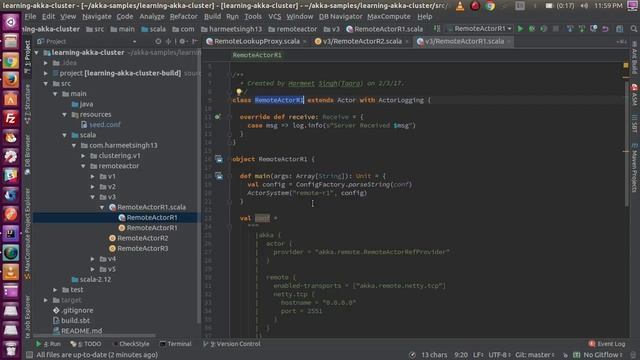Open Firefox from the Ubuntu launcher
Viewport: 640px width, 360px height.
[x=11, y=80]
